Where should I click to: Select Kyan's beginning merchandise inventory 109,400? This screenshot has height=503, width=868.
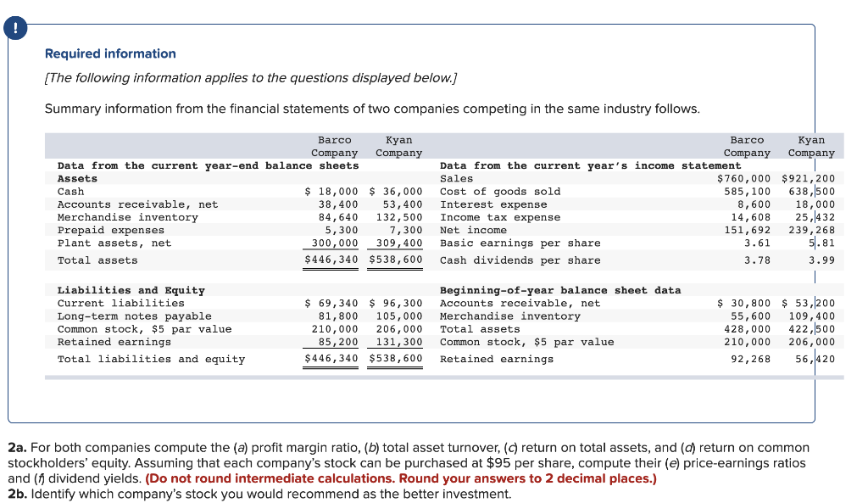[811, 316]
